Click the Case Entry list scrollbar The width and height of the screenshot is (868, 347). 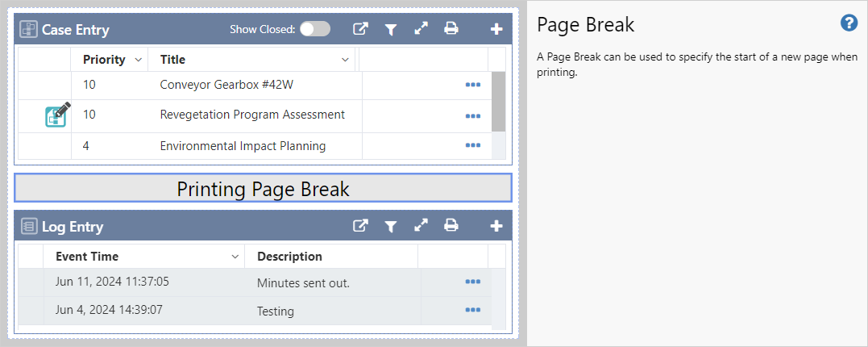(x=498, y=102)
